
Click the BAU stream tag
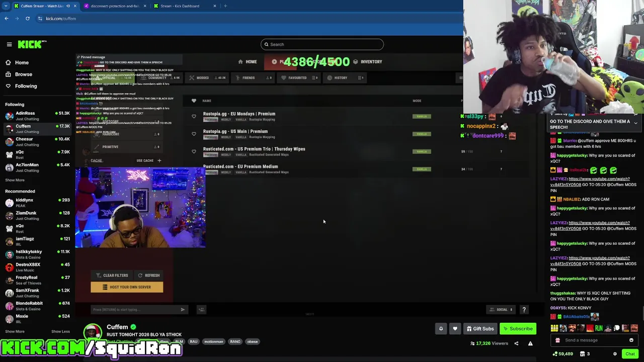pyautogui.click(x=194, y=342)
